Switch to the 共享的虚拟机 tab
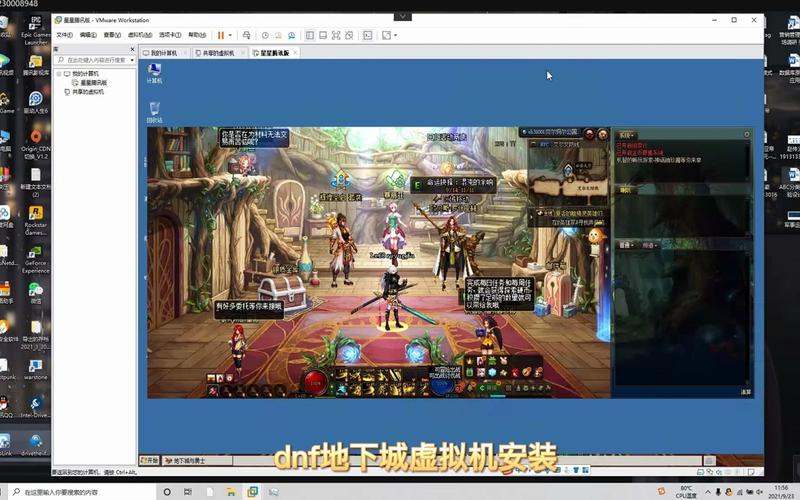This screenshot has height=500, width=800. pyautogui.click(x=218, y=53)
